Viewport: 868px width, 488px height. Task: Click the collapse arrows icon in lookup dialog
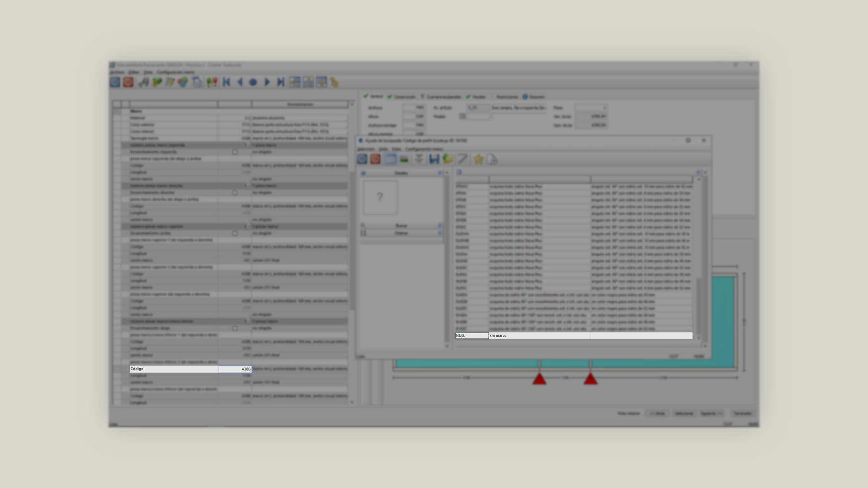(419, 159)
